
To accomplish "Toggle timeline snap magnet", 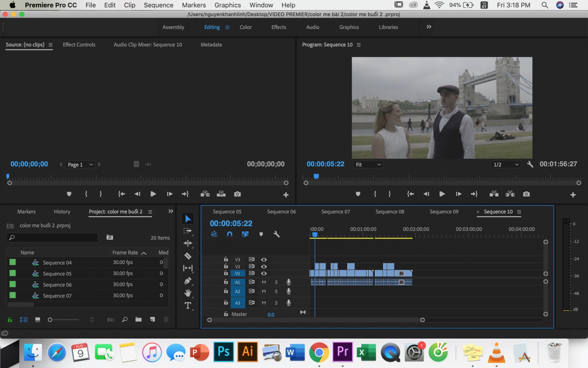I will 230,234.
